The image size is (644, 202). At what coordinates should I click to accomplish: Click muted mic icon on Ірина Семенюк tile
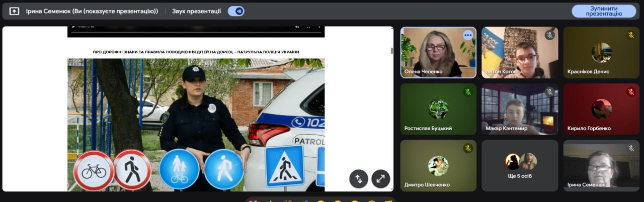(x=631, y=148)
